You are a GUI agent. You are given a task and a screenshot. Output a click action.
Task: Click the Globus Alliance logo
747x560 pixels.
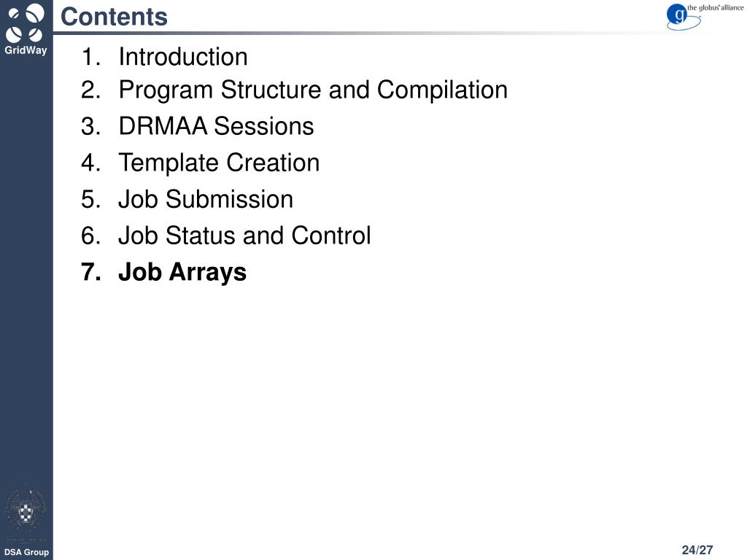coord(705,16)
